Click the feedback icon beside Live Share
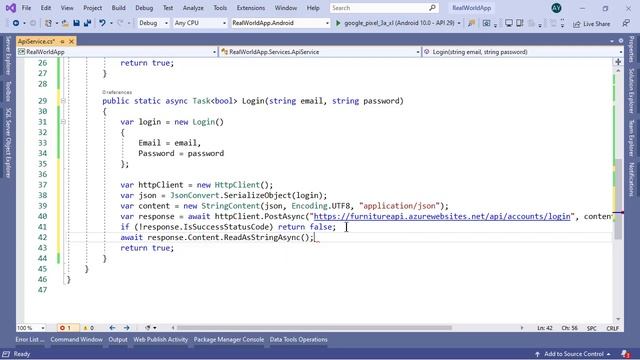Viewport: 640px width, 360px height. point(626,24)
